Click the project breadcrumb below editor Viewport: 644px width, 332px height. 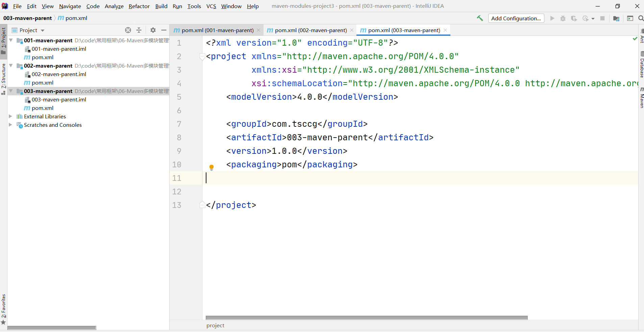[x=215, y=326]
